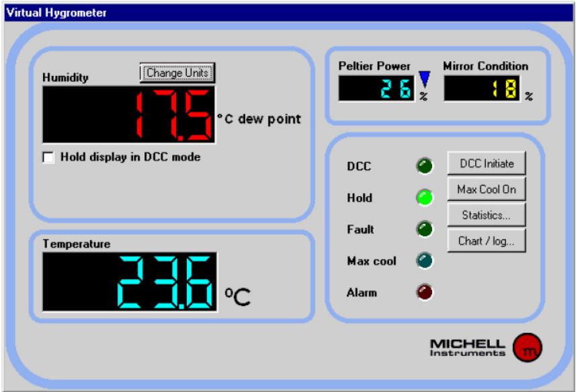Click the 'Max cool' indicator label
The height and width of the screenshot is (392, 576).
[x=372, y=261]
